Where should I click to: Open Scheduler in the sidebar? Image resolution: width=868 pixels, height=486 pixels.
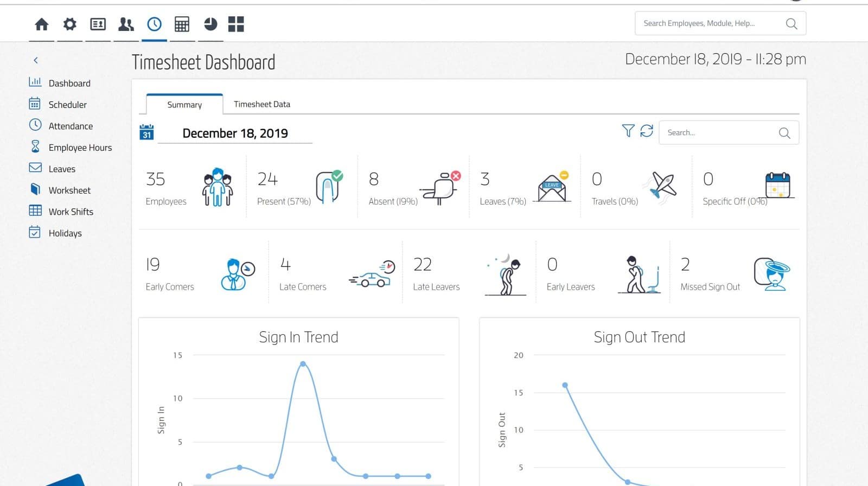point(67,104)
